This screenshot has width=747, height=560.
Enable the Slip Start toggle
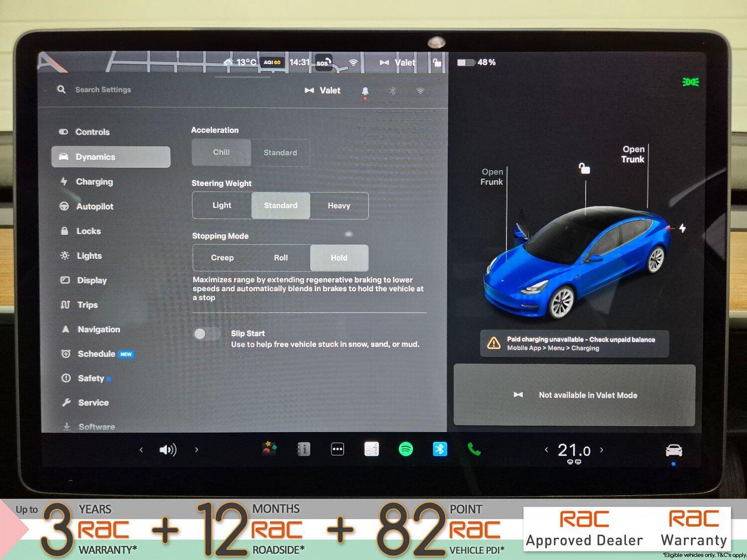[206, 334]
